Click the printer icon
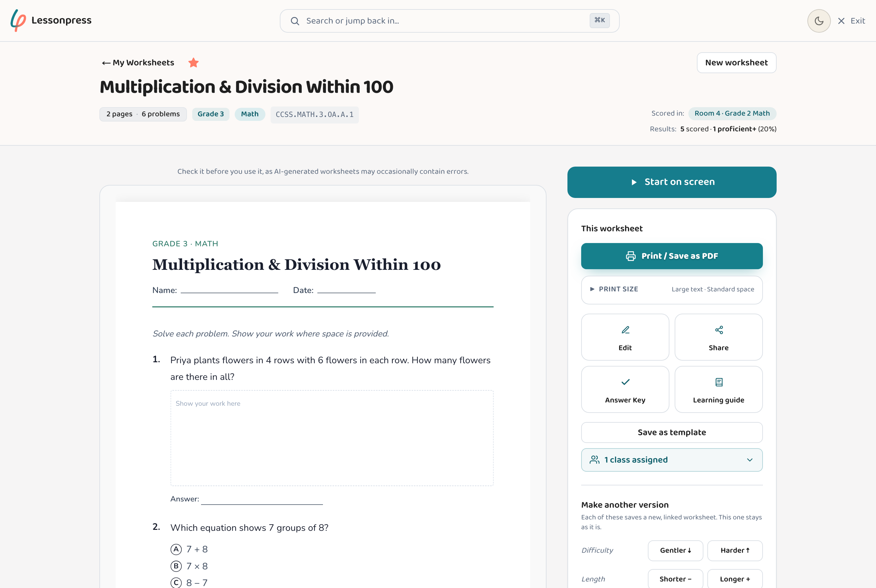This screenshot has height=588, width=876. [x=631, y=256]
